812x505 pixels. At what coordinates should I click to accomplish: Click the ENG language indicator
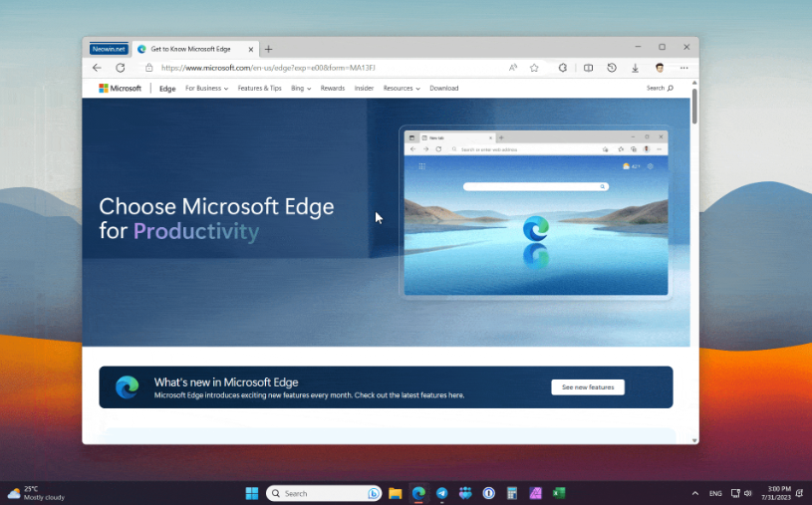[715, 494]
